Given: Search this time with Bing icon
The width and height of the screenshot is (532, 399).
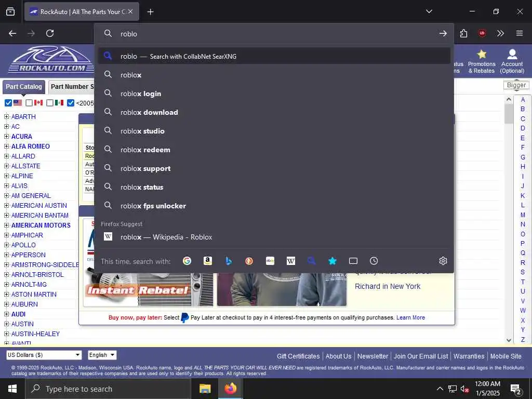Looking at the screenshot, I should tap(229, 261).
